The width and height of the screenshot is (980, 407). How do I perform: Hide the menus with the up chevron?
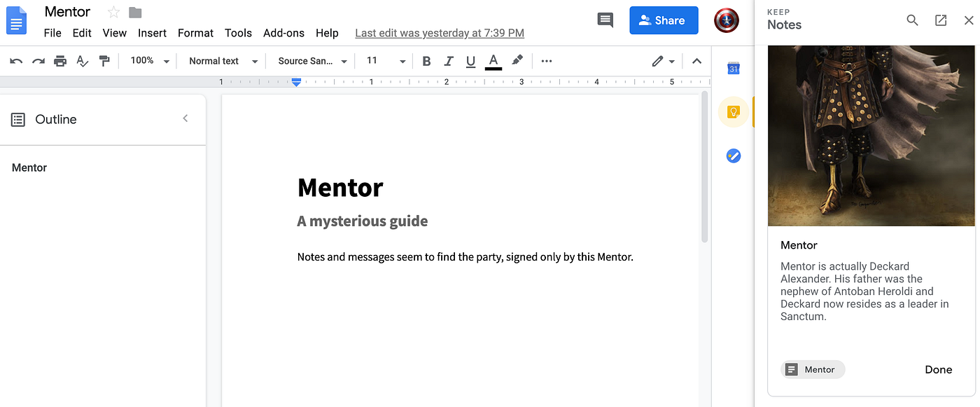click(696, 61)
